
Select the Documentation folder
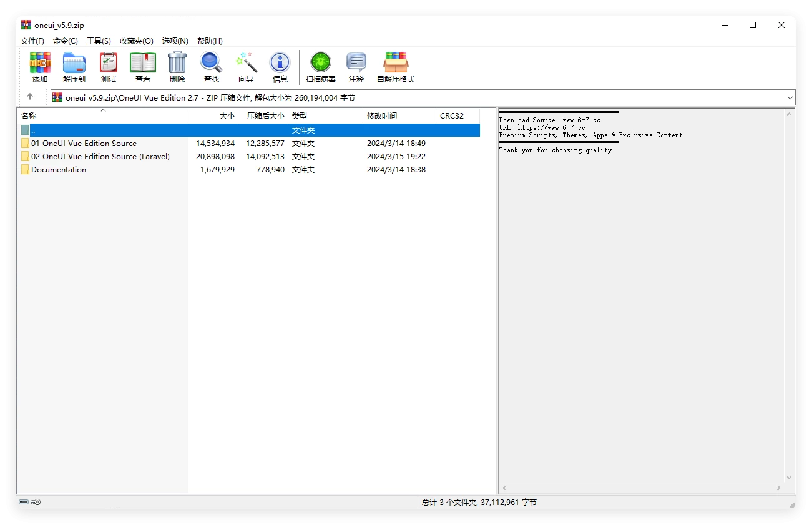(59, 170)
